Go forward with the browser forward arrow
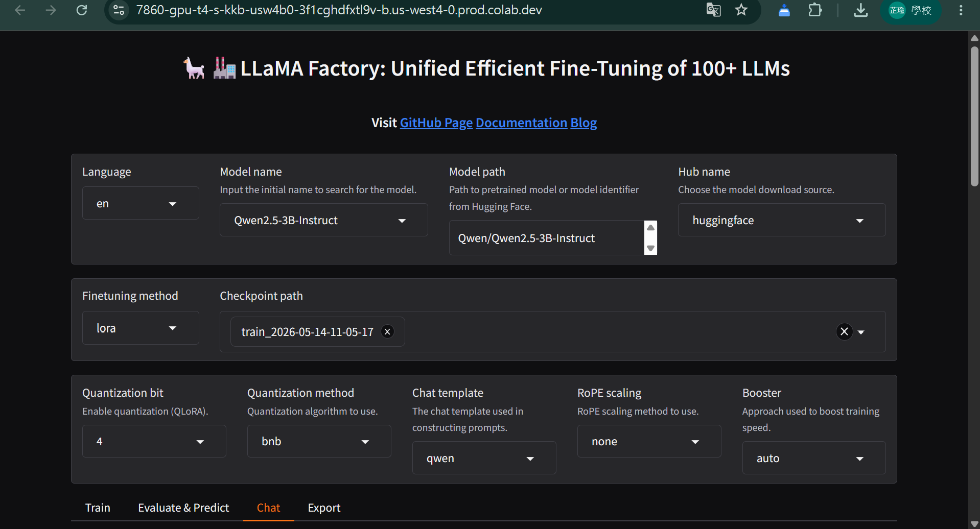 51,10
